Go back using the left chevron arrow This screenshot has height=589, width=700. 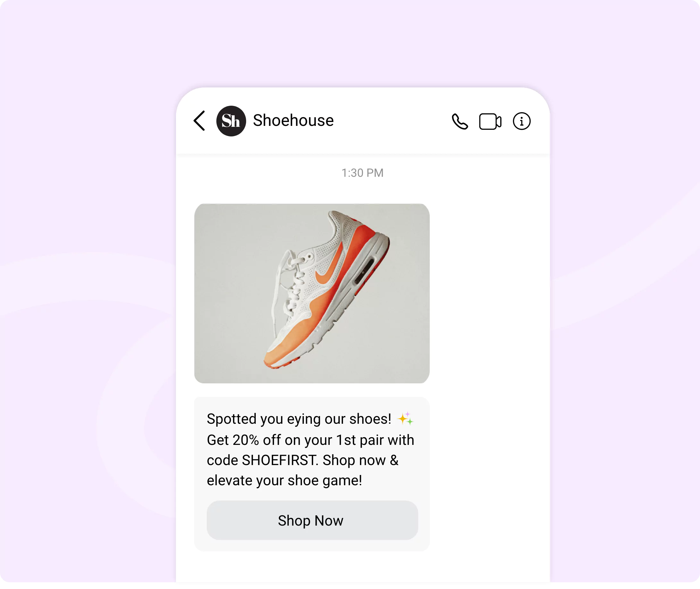coord(199,121)
